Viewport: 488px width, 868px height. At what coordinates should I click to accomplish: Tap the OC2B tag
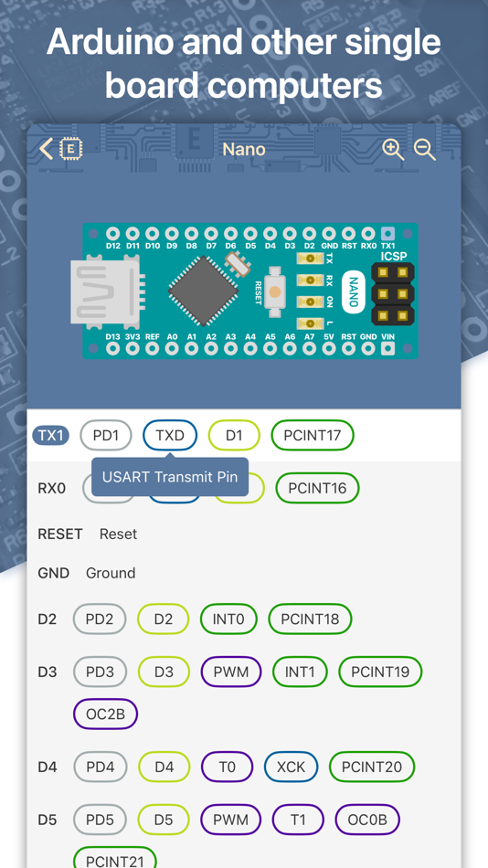(105, 715)
